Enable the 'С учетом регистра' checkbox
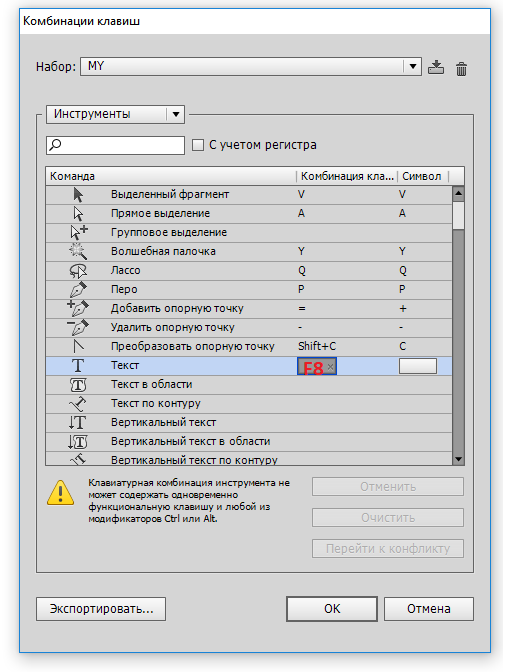Screen dimensions: 513x672 [x=198, y=145]
